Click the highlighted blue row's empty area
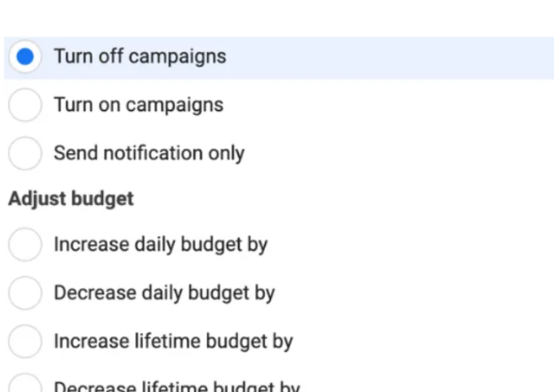Image resolution: width=554 pixels, height=392 pixels. pyautogui.click(x=390, y=57)
